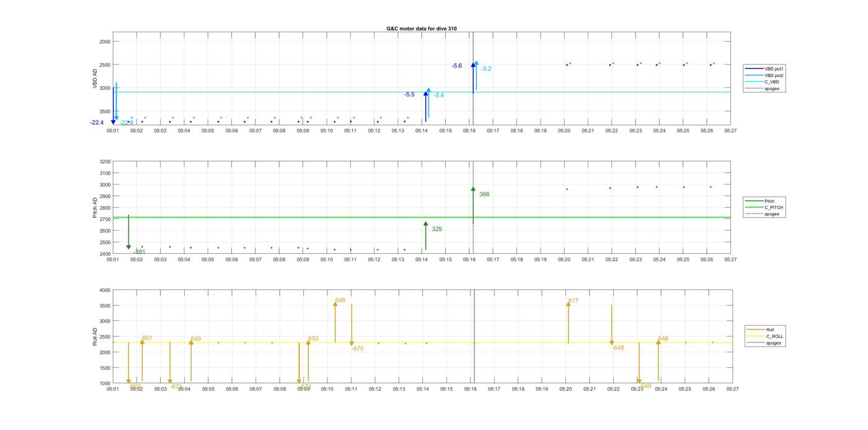Click the '649' roll label near 05:04
The image size is (868, 430).
[x=196, y=338]
